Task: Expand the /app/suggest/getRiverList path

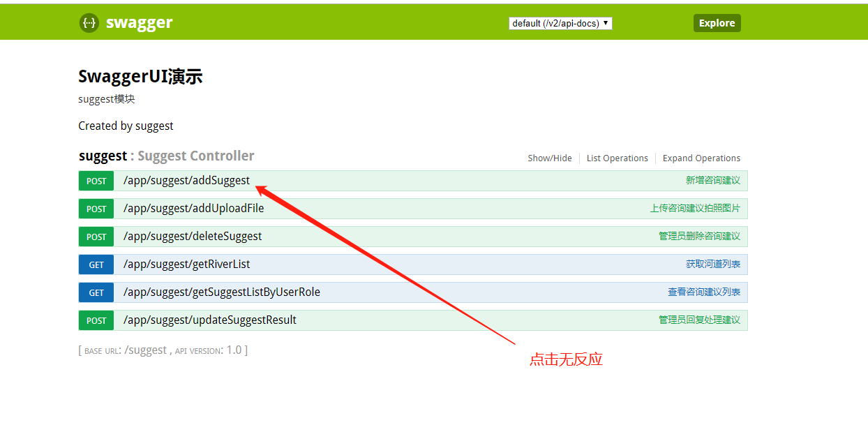Action: (x=187, y=264)
